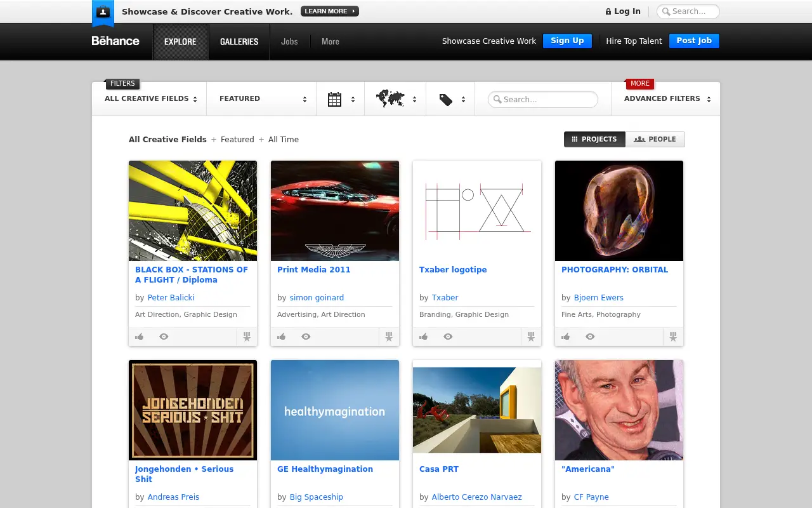Click arrows next to world map filter

click(x=414, y=100)
